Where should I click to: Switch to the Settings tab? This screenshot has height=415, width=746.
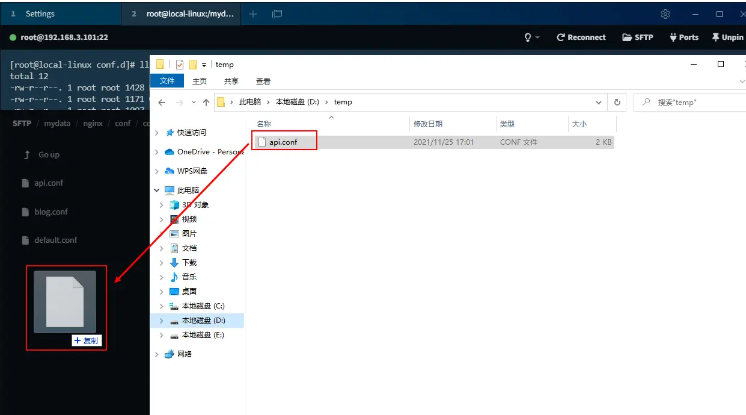(40, 14)
